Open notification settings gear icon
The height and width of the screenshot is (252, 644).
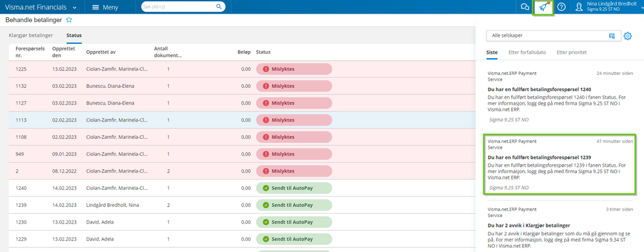[x=628, y=36]
